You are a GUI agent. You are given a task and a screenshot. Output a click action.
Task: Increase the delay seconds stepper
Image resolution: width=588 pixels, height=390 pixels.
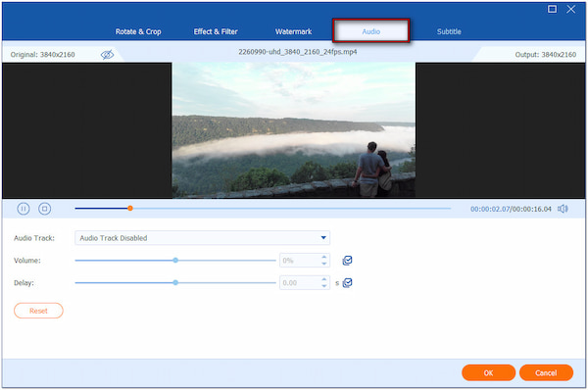click(324, 279)
